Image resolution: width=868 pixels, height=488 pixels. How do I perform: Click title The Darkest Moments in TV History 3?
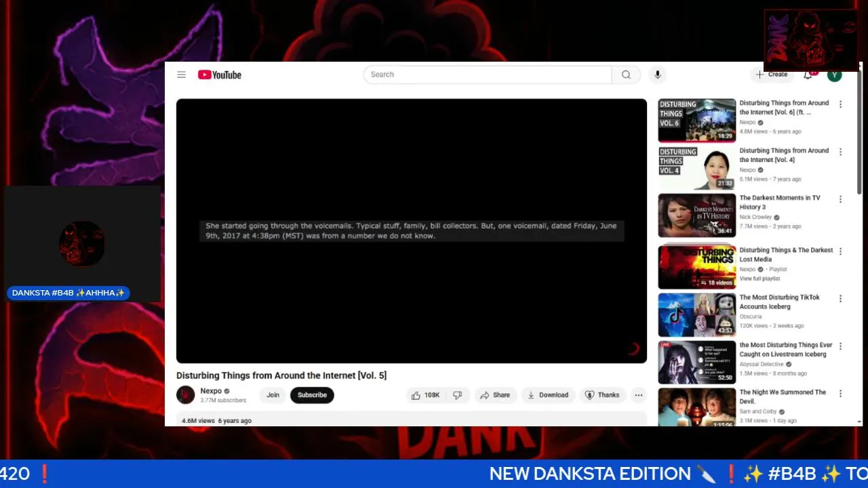click(x=780, y=203)
